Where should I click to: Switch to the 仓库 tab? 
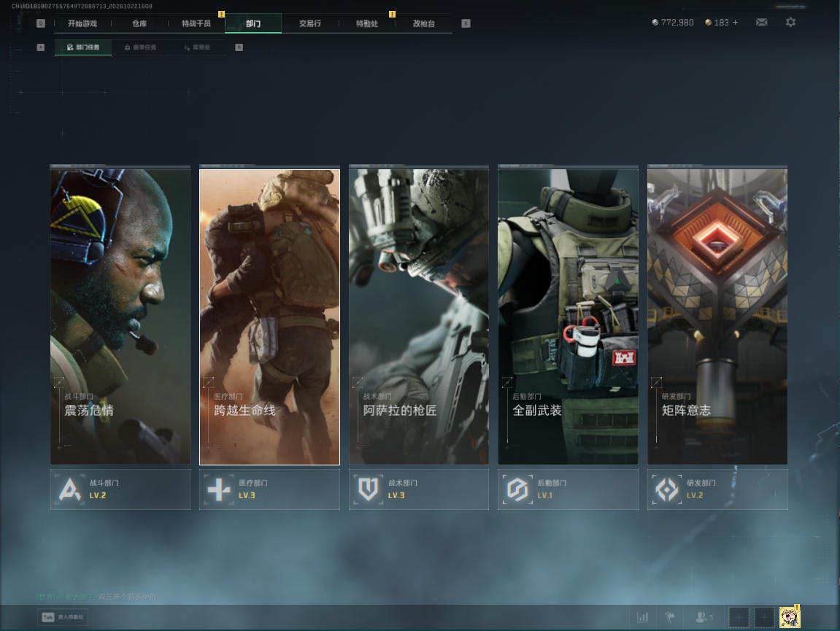[139, 23]
